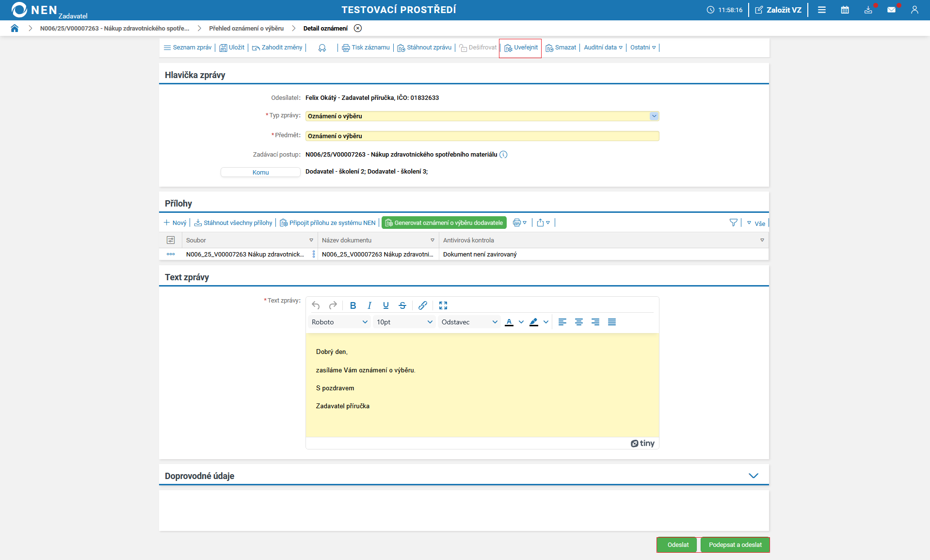Image resolution: width=930 pixels, height=560 pixels.
Task: Click the Odeslat button
Action: pos(677,544)
